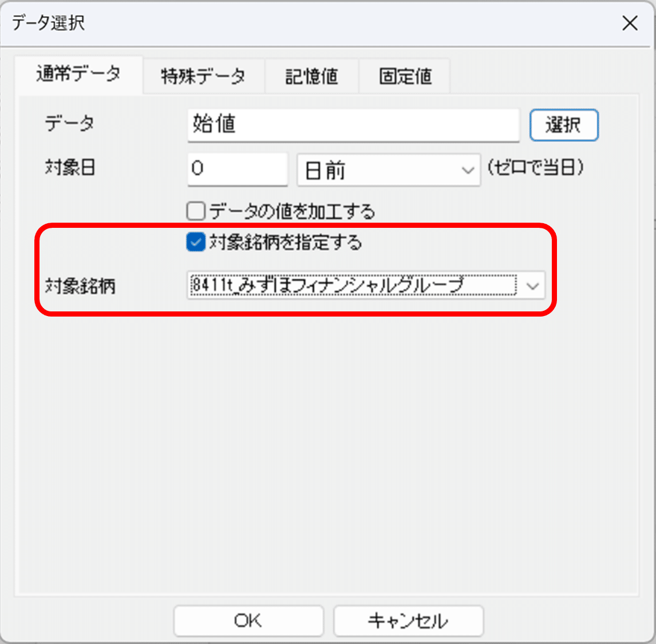Toggle the 対象銘柄を指定する setting off
Viewport: 656px width, 644px height.
[195, 242]
